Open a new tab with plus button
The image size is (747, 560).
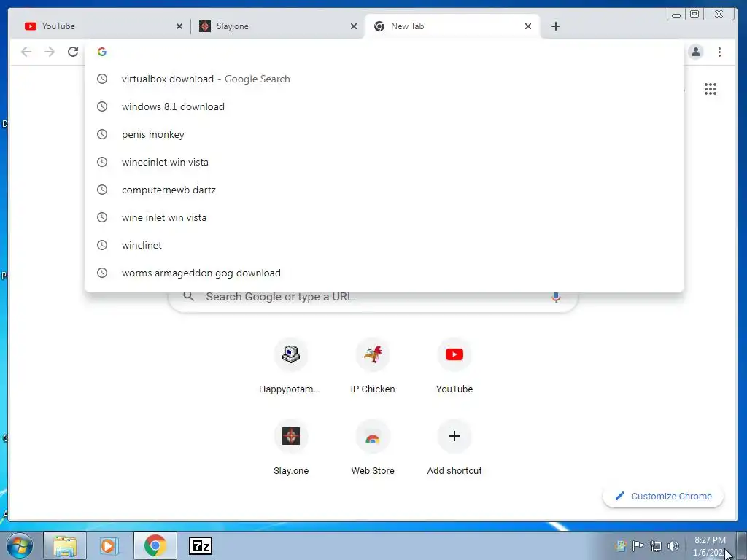[x=555, y=26]
